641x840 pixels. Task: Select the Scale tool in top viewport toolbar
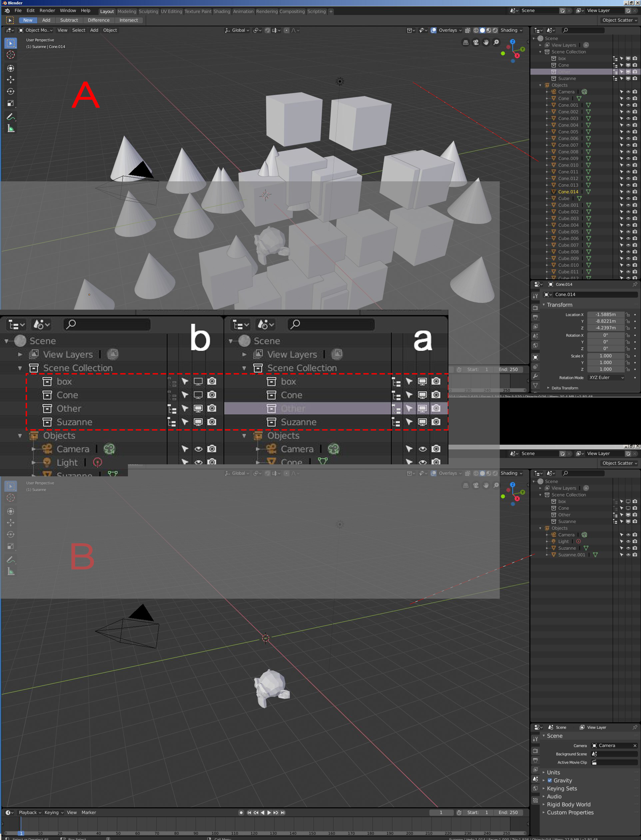tap(11, 103)
